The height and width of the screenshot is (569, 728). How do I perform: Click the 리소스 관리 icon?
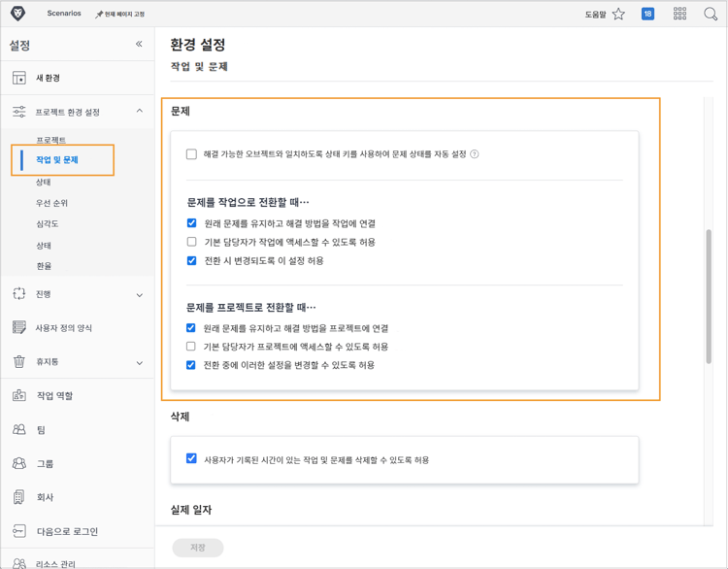19,563
